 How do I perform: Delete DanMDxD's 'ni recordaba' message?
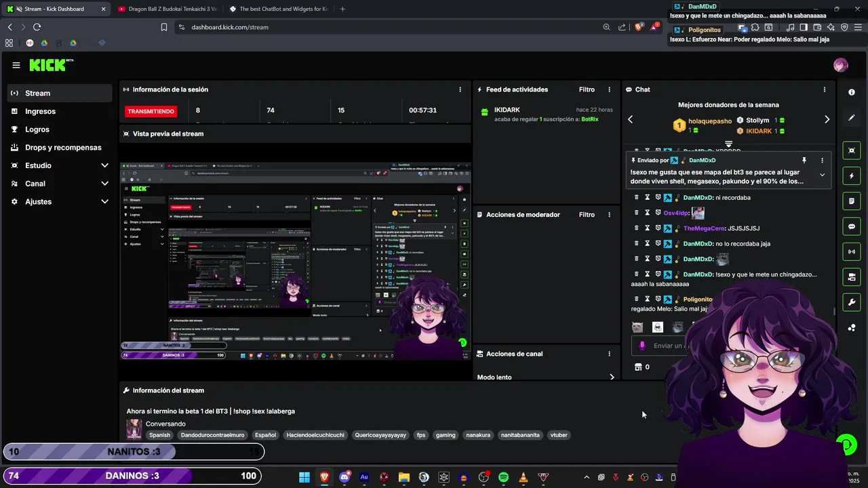coord(636,197)
